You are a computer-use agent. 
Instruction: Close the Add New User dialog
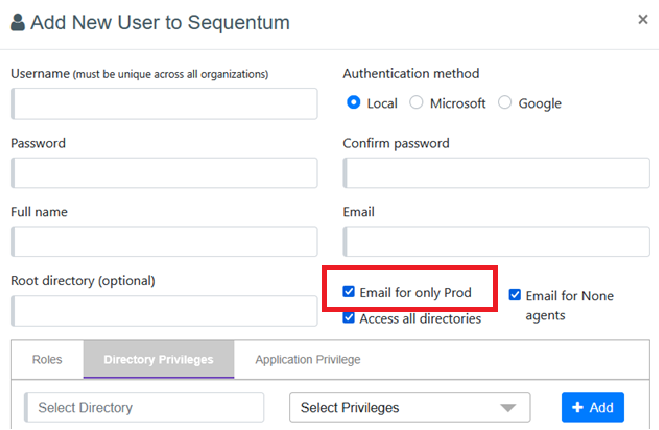click(643, 19)
